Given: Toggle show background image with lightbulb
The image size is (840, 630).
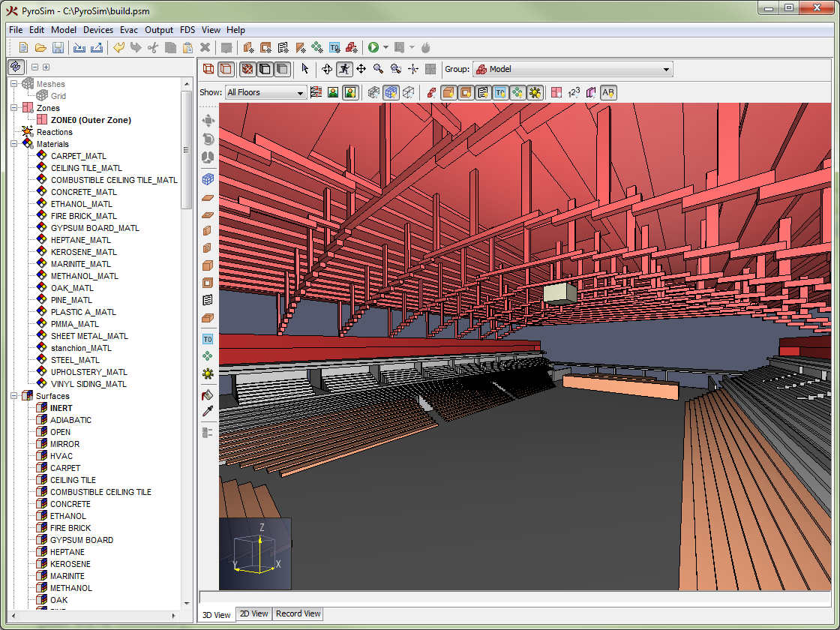Looking at the screenshot, I should 350,92.
